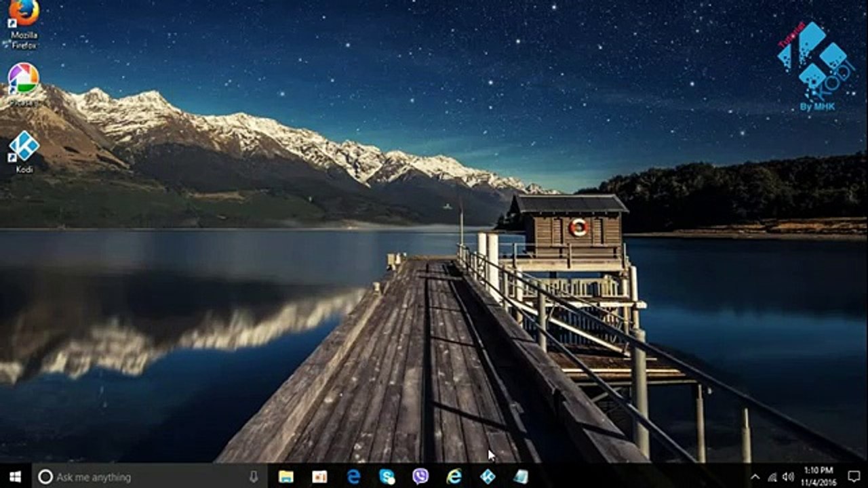The height and width of the screenshot is (488, 868).
Task: Open the volume control tray icon
Action: (x=788, y=476)
